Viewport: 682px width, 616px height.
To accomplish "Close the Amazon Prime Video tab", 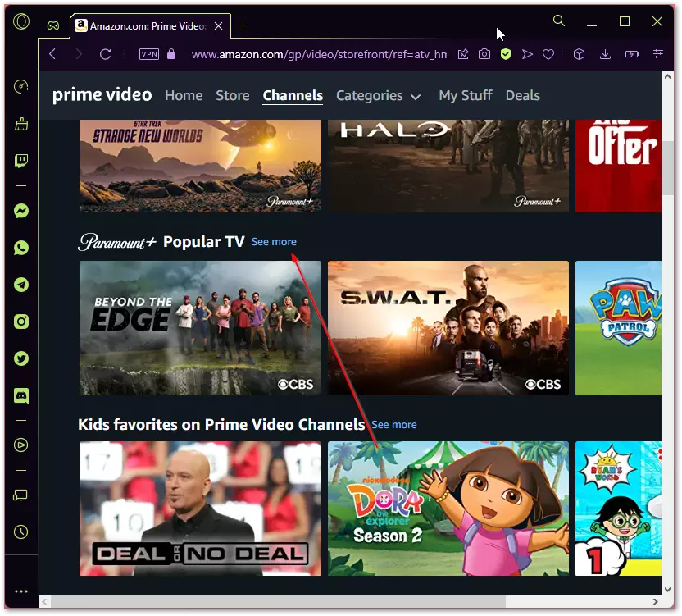I will (219, 26).
